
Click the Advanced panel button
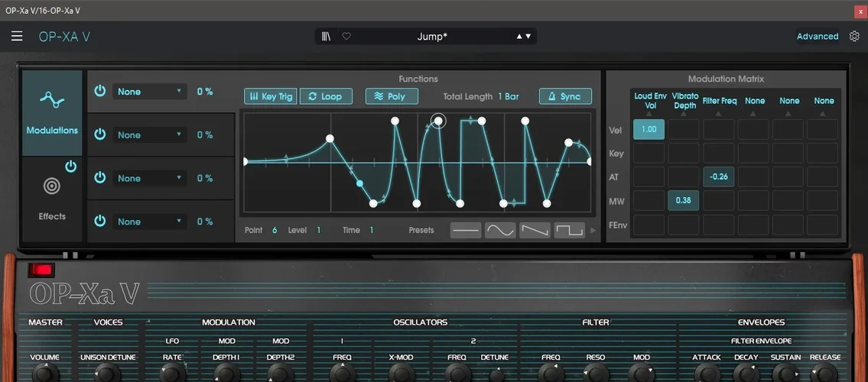click(817, 37)
